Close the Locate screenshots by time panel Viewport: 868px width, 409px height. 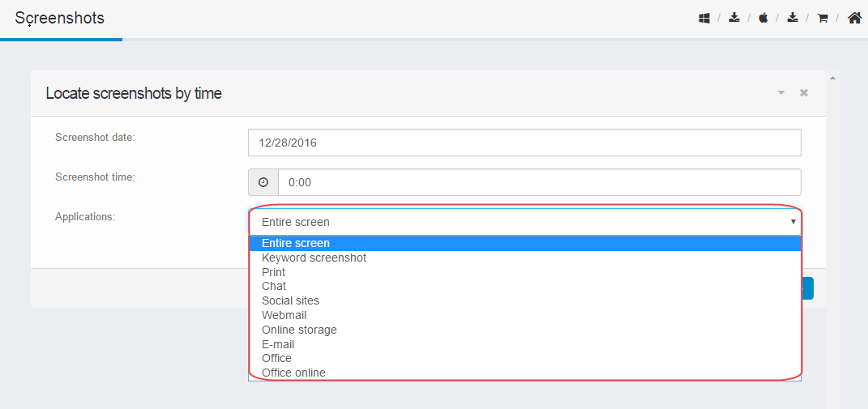point(804,93)
